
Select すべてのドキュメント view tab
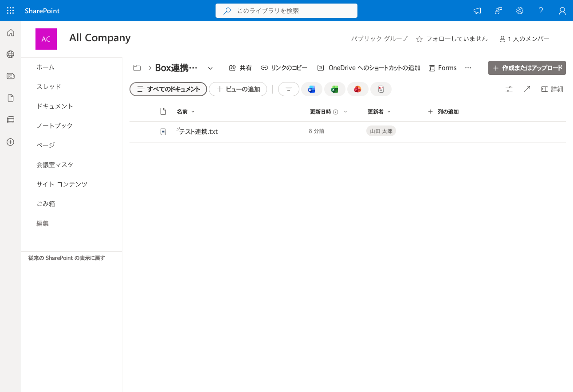tap(168, 89)
